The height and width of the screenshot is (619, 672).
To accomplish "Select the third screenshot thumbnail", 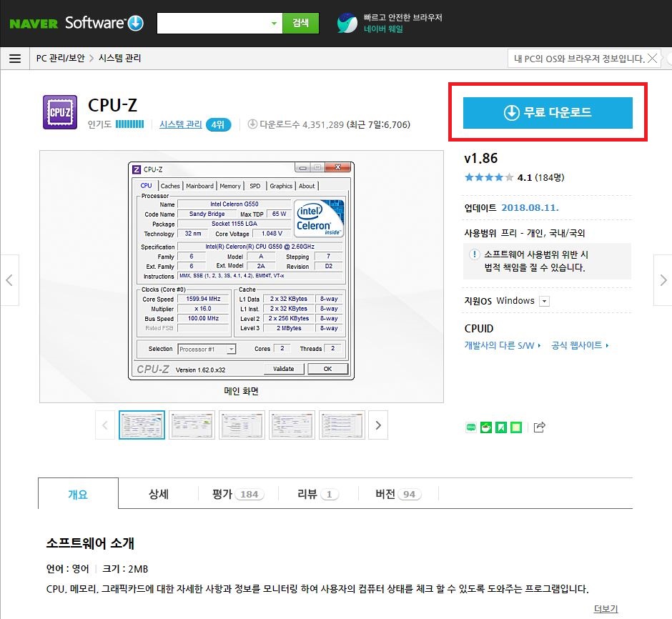I will (242, 425).
